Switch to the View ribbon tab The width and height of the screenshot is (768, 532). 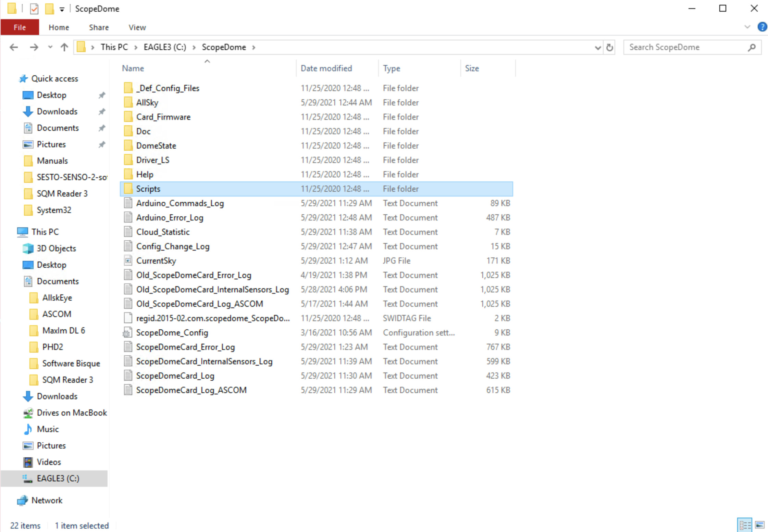pyautogui.click(x=137, y=27)
